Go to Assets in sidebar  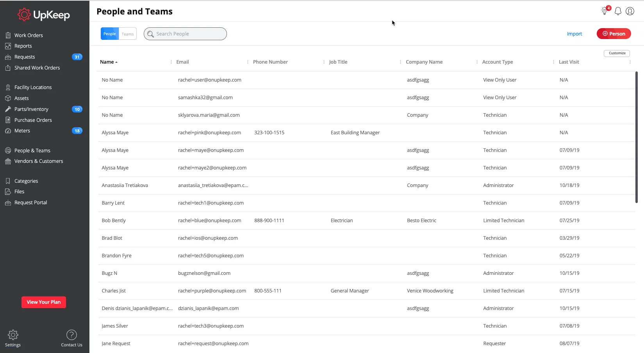coord(21,98)
